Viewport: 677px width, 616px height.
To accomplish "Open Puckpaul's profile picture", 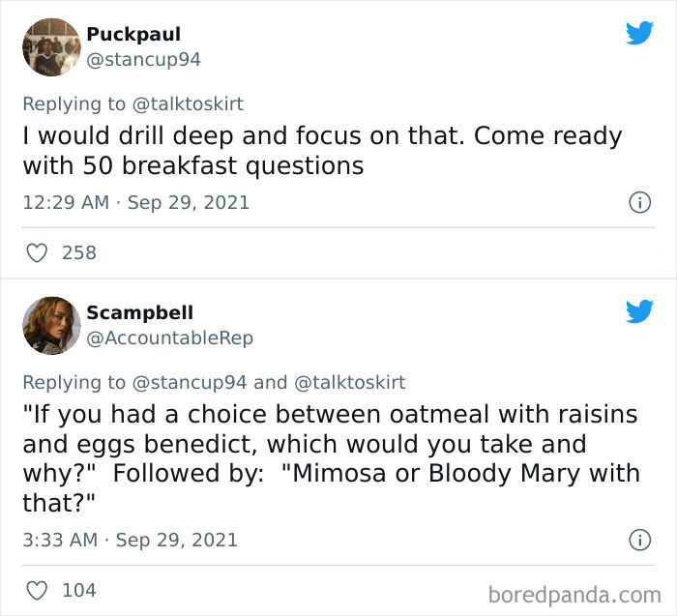I will pyautogui.click(x=51, y=47).
